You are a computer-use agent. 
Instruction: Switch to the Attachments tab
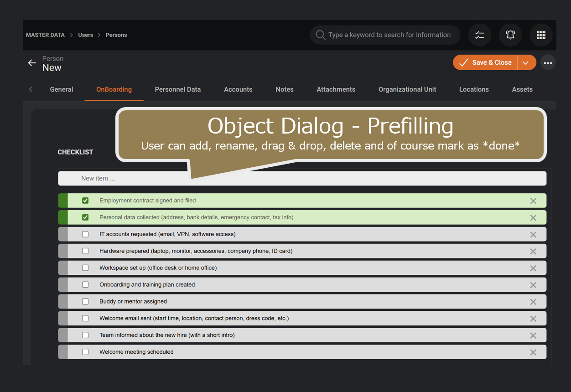[336, 89]
